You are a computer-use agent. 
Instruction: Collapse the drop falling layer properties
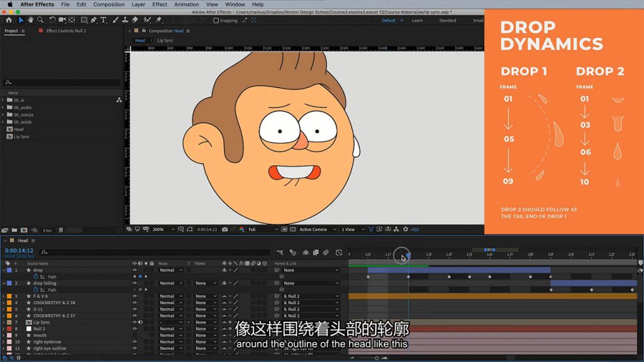tap(4, 283)
